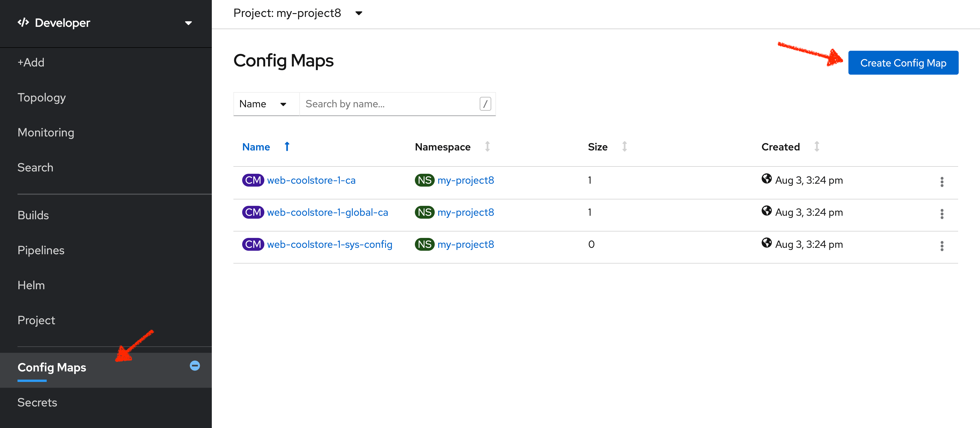This screenshot has width=980, height=428.
Task: Open the kebab menu on web-coolstore-1-global-ca row
Action: click(942, 214)
